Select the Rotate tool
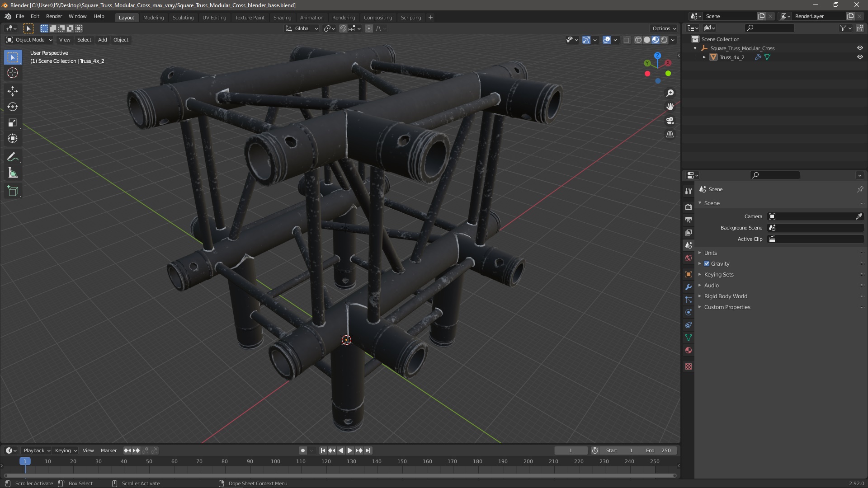The height and width of the screenshot is (488, 868). (x=13, y=107)
